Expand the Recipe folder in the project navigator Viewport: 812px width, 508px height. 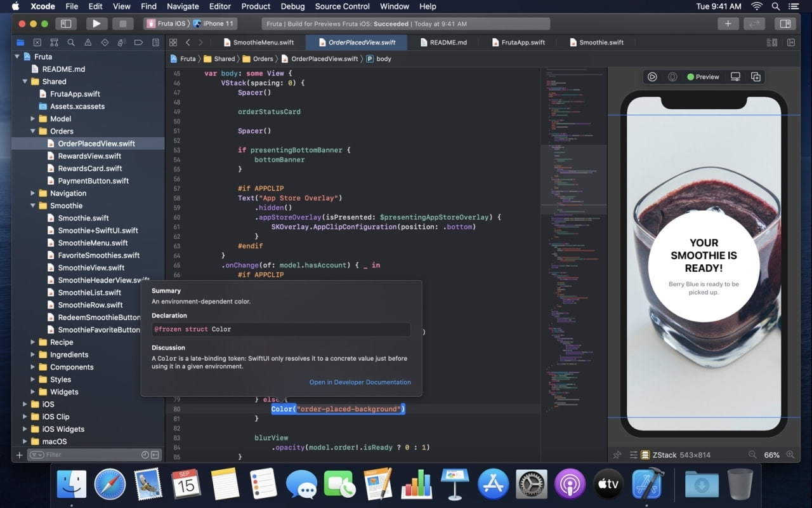(33, 342)
